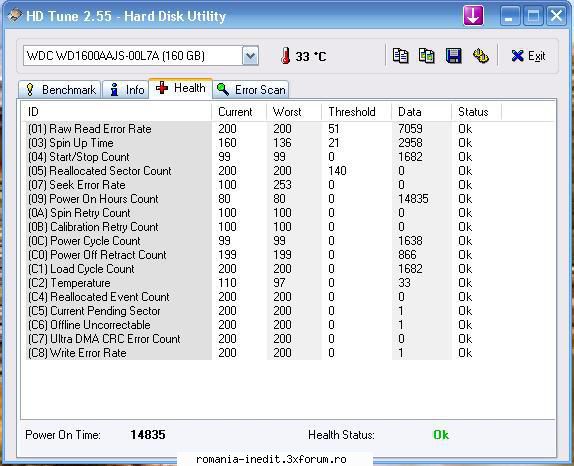
Task: Click the 33 °C temperature reading
Action: click(x=310, y=56)
